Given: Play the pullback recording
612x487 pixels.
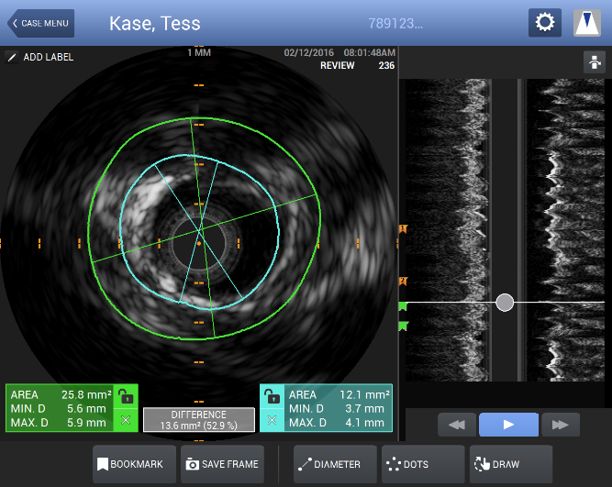Looking at the screenshot, I should (509, 425).
